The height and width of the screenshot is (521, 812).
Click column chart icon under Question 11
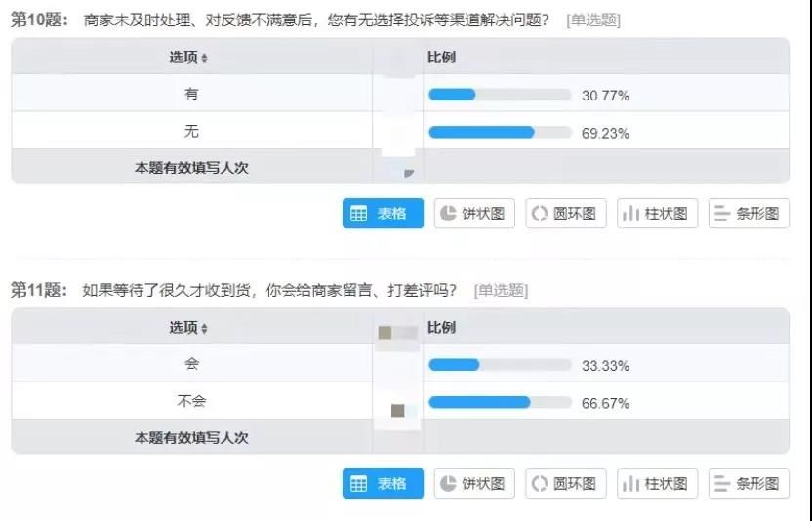(x=629, y=484)
